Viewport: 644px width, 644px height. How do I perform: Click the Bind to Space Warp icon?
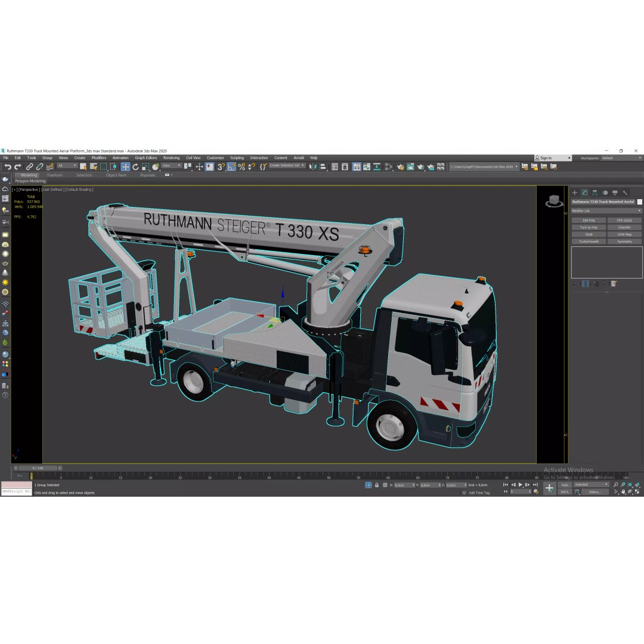click(49, 167)
